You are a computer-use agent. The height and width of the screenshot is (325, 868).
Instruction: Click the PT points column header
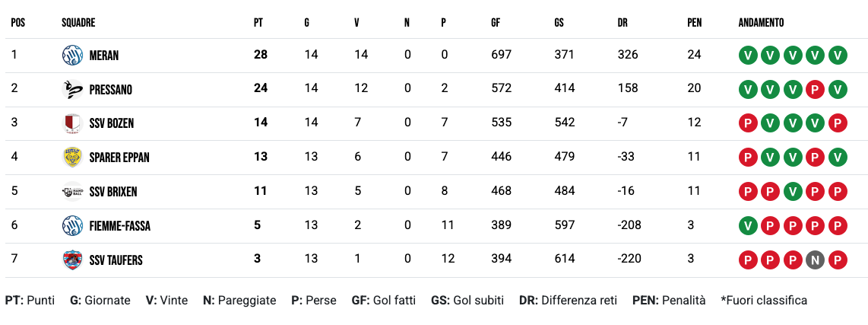coord(258,23)
